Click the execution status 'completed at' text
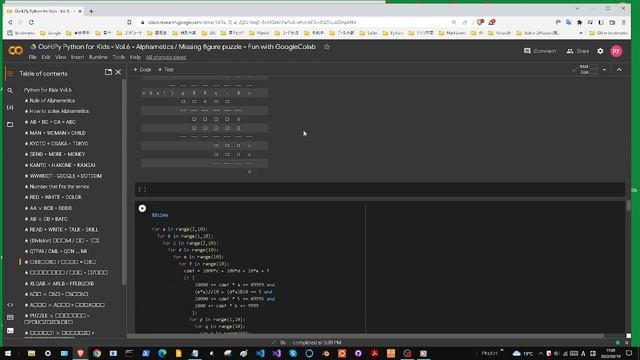Viewport: 640px width, 360px height. [317, 343]
